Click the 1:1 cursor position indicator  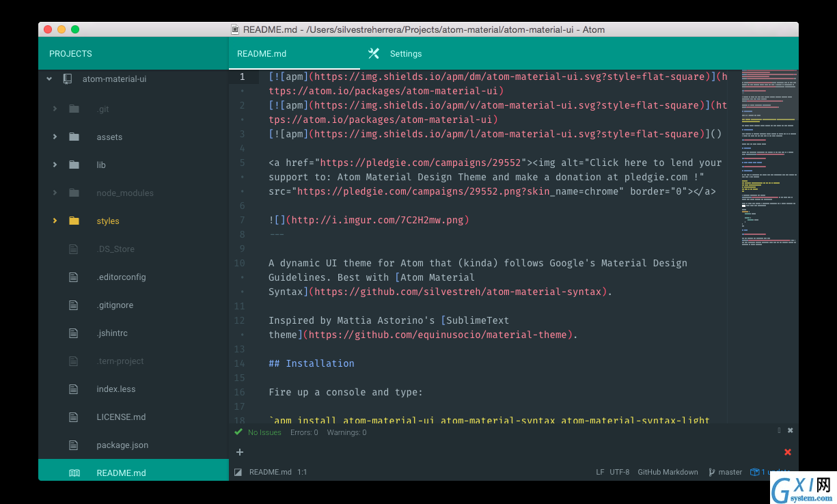pos(302,472)
